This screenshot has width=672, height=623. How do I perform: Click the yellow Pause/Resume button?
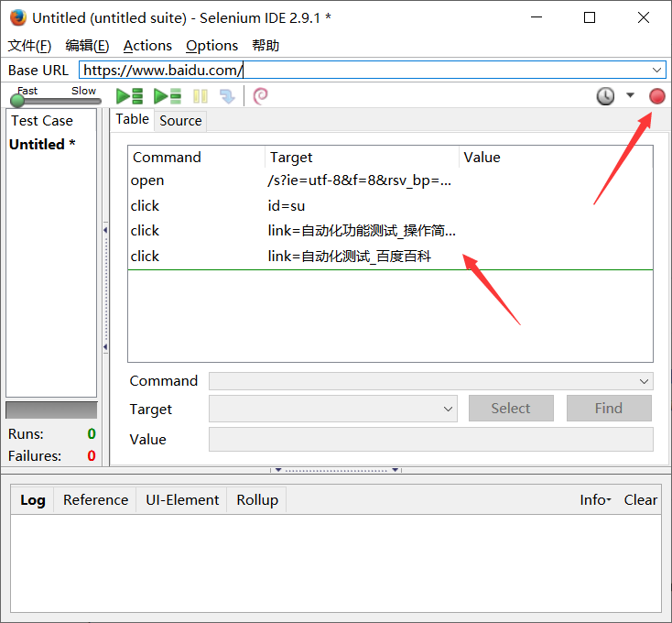point(201,96)
